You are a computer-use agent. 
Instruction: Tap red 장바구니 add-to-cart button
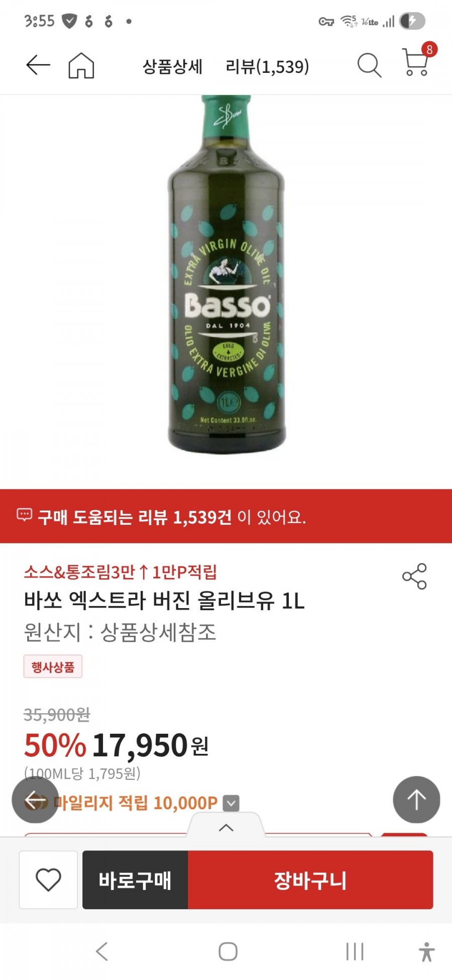point(310,879)
